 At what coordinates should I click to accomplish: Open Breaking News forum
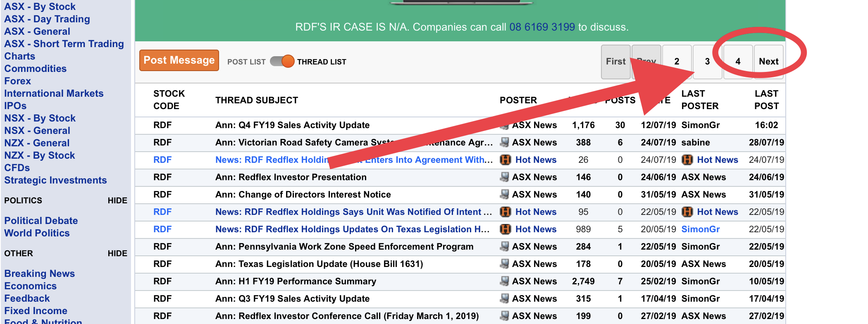(x=39, y=274)
